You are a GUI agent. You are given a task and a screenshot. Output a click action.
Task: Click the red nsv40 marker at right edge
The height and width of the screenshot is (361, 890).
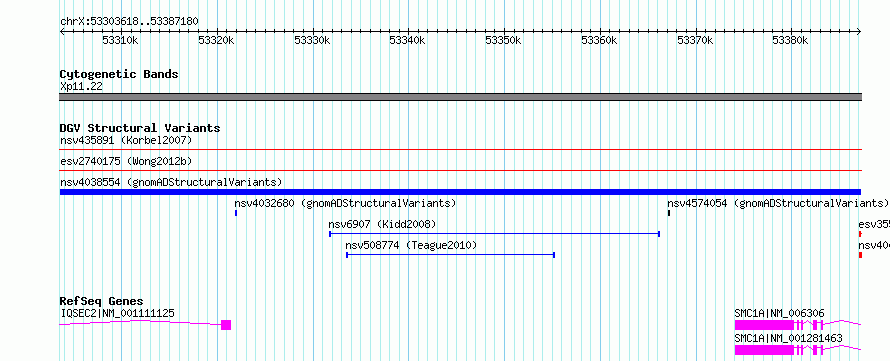(x=860, y=255)
